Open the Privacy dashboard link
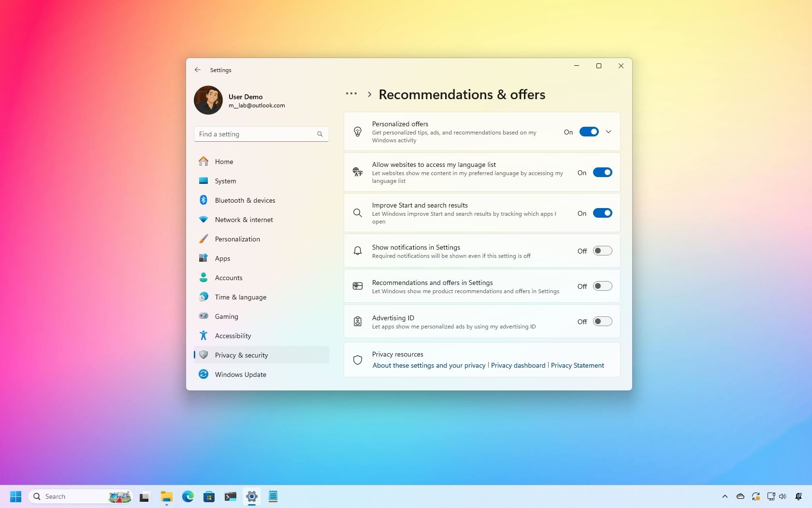 (518, 365)
